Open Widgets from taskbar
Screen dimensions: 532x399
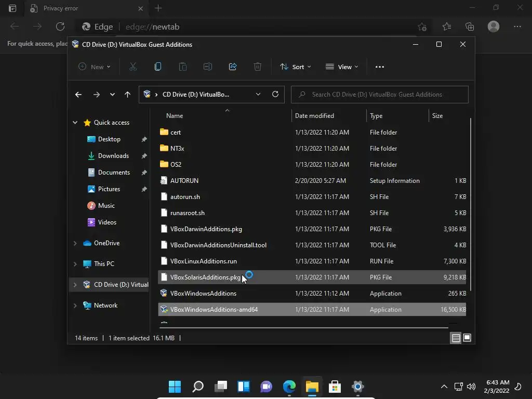pyautogui.click(x=244, y=387)
